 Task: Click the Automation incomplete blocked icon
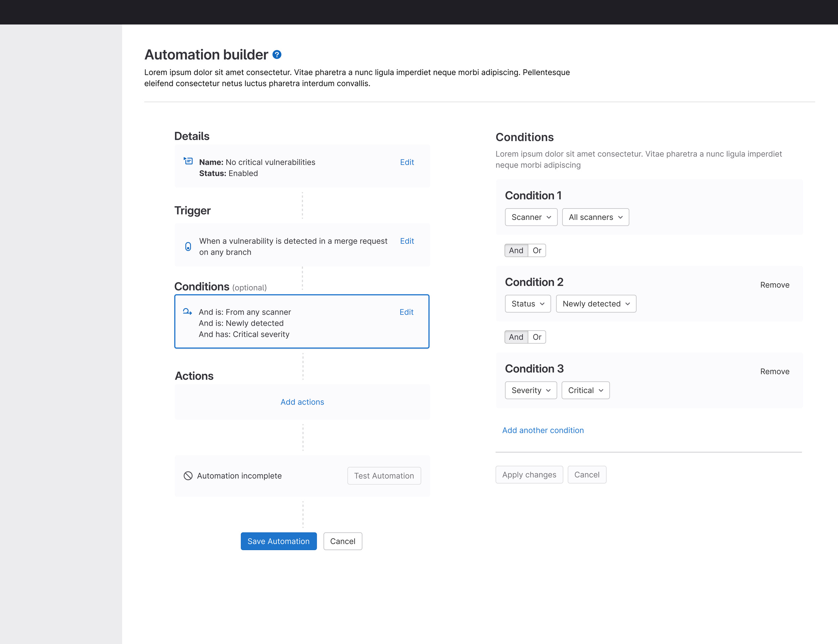click(188, 476)
